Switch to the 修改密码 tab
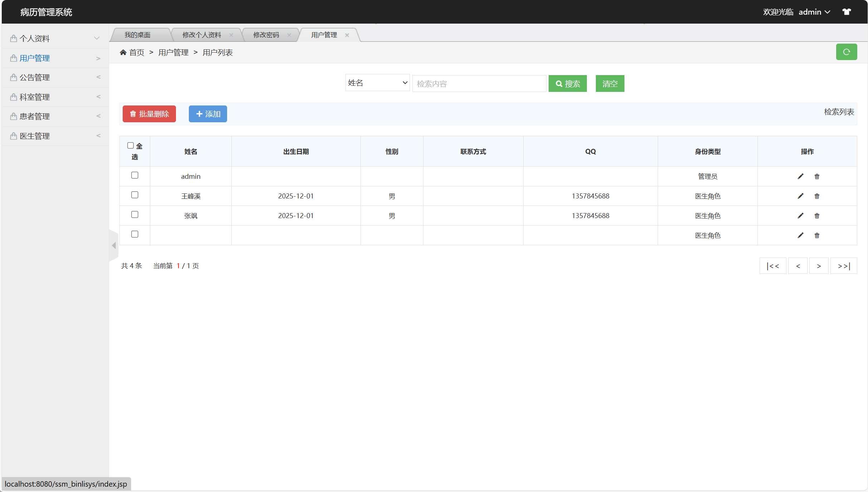Viewport: 868px width, 492px height. click(x=266, y=35)
